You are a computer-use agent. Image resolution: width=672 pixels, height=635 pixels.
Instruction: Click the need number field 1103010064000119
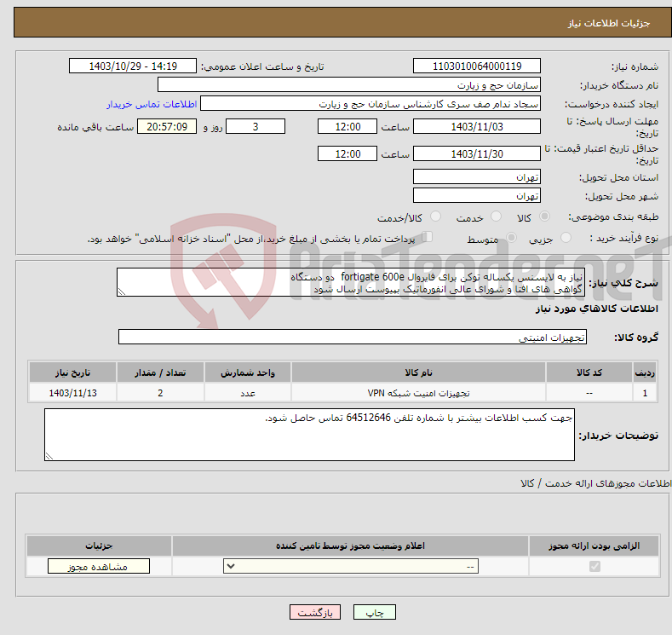click(477, 66)
